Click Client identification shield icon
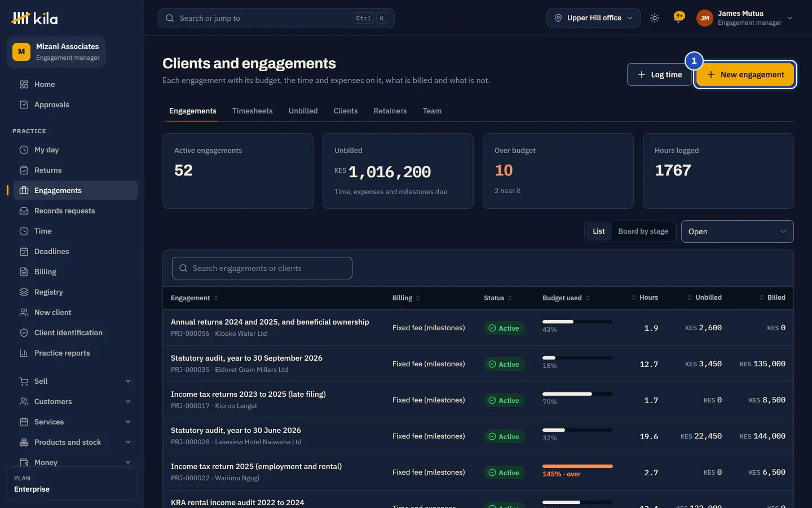The height and width of the screenshot is (508, 812). pyautogui.click(x=24, y=332)
